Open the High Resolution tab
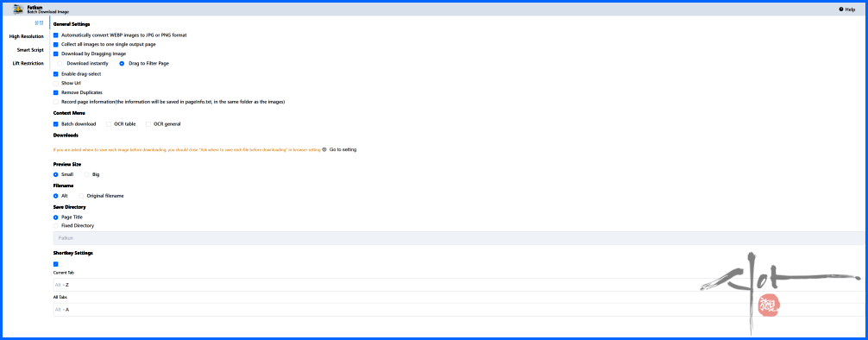Image resolution: width=868 pixels, height=340 pixels. [x=27, y=36]
